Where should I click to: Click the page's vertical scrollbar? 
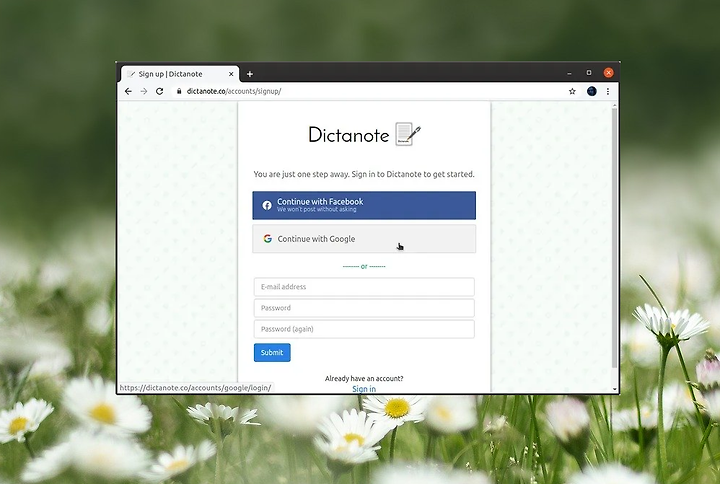(614, 238)
